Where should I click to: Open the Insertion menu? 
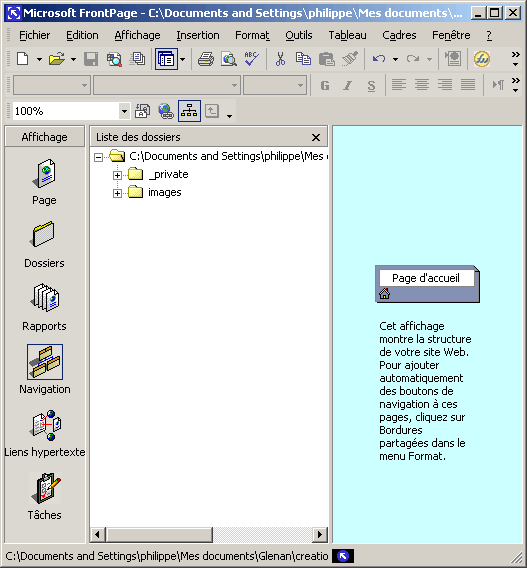[198, 35]
